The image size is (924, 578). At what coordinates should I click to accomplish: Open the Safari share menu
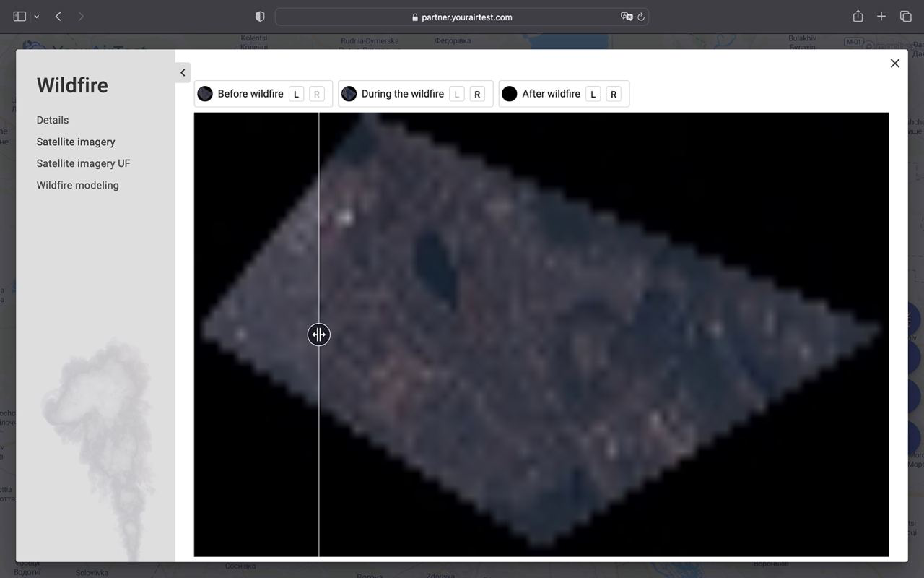pos(858,16)
